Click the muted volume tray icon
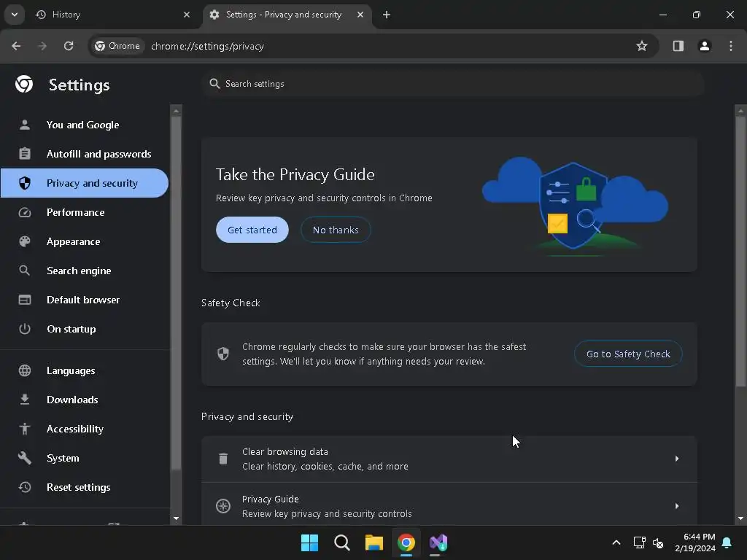Viewport: 747px width, 560px height. [659, 542]
